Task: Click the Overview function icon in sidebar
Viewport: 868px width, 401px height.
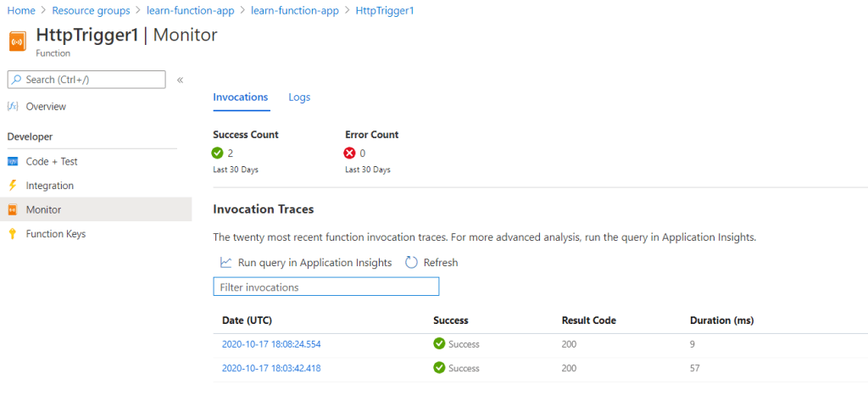Action: click(13, 107)
